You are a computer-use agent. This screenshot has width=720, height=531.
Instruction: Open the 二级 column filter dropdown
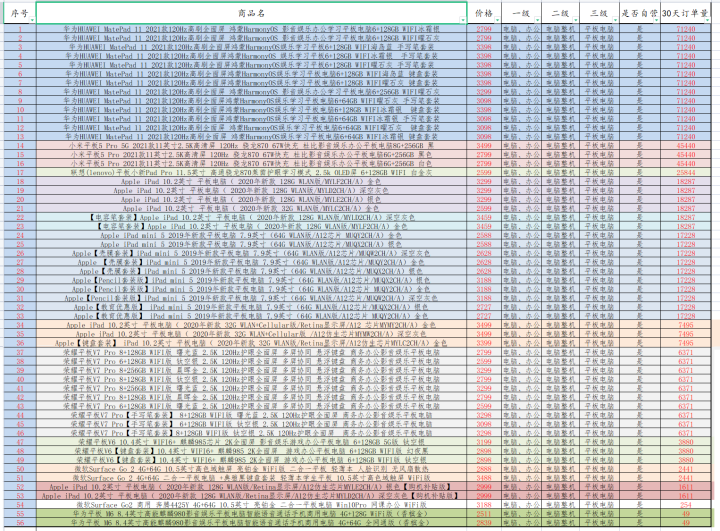coord(576,20)
